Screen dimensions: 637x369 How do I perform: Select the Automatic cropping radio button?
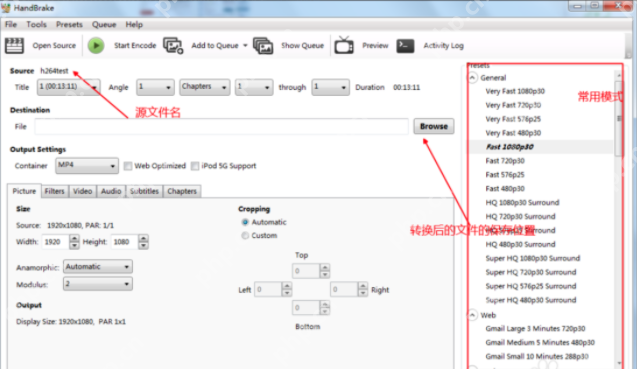[x=245, y=222]
